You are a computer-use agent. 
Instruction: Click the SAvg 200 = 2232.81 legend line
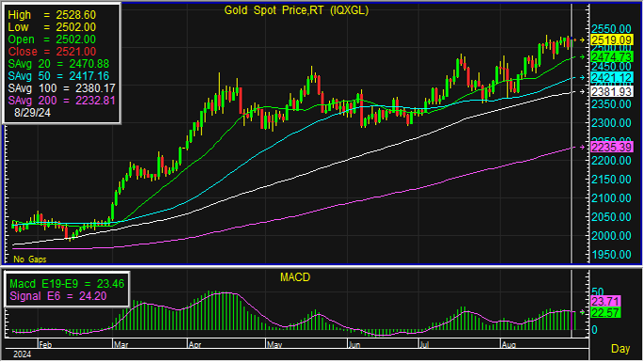62,101
